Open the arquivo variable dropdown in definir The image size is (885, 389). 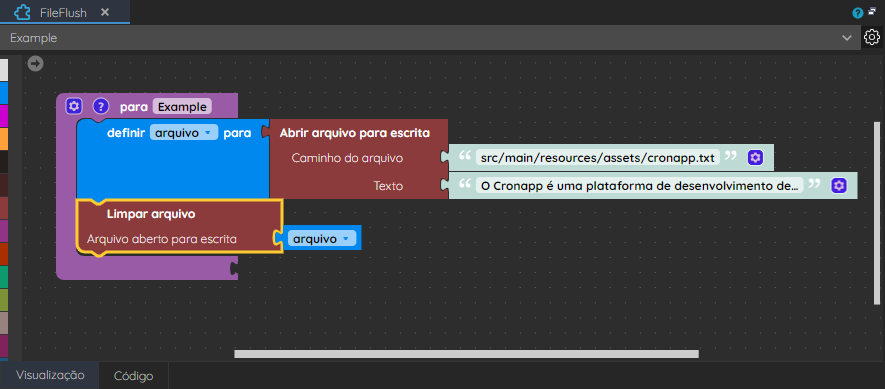(x=183, y=133)
